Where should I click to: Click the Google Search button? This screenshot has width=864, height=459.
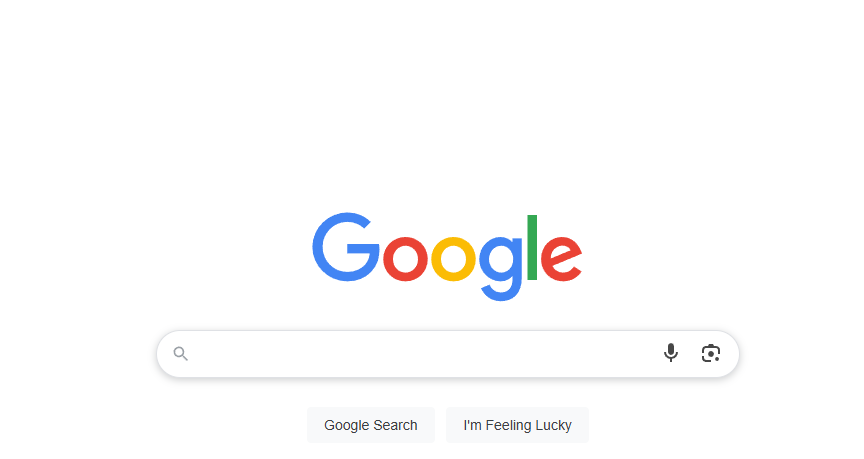coord(371,425)
